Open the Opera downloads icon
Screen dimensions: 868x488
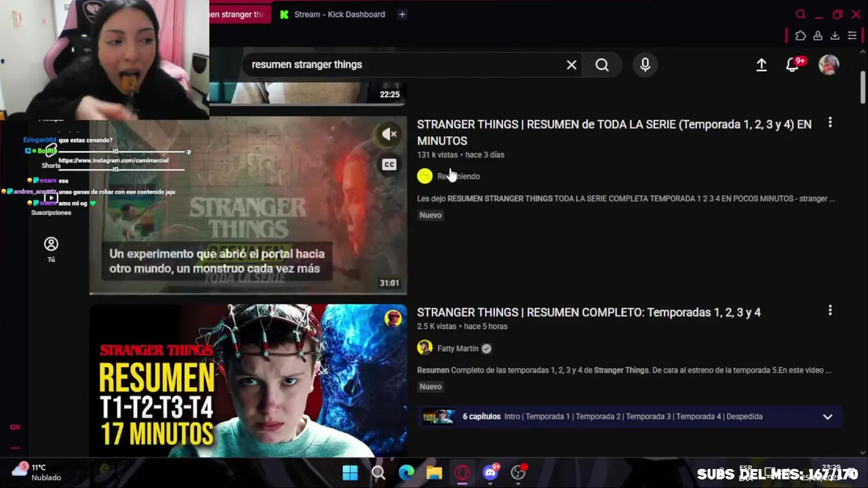pyautogui.click(x=835, y=36)
